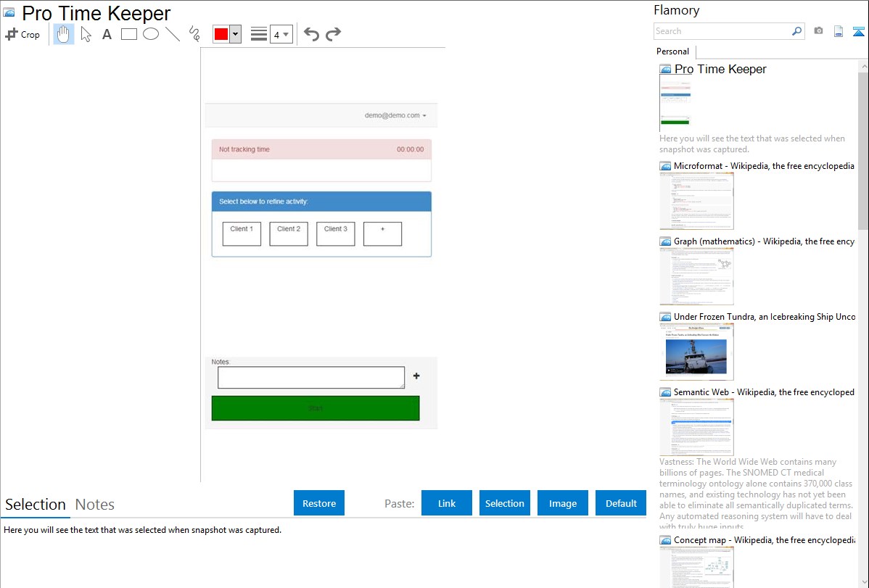Click the Notes text area

click(x=311, y=378)
